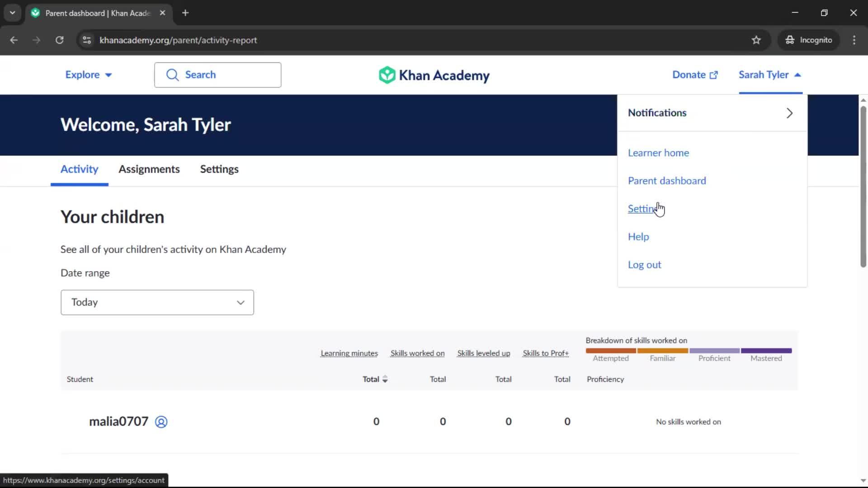Click the Khan Academy wordmark
This screenshot has height=488, width=868.
[x=444, y=75]
